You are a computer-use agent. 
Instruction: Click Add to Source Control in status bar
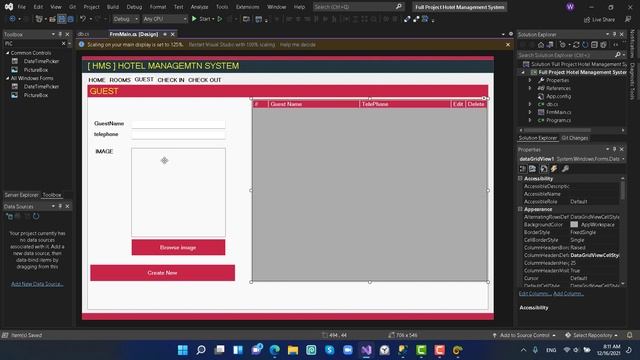tap(524, 335)
